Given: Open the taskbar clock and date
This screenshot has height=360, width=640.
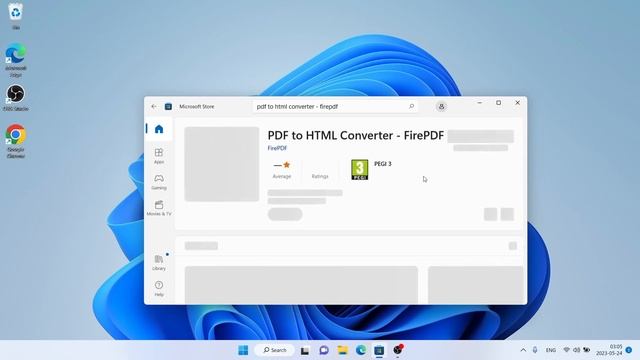Looking at the screenshot, I should coord(609,350).
